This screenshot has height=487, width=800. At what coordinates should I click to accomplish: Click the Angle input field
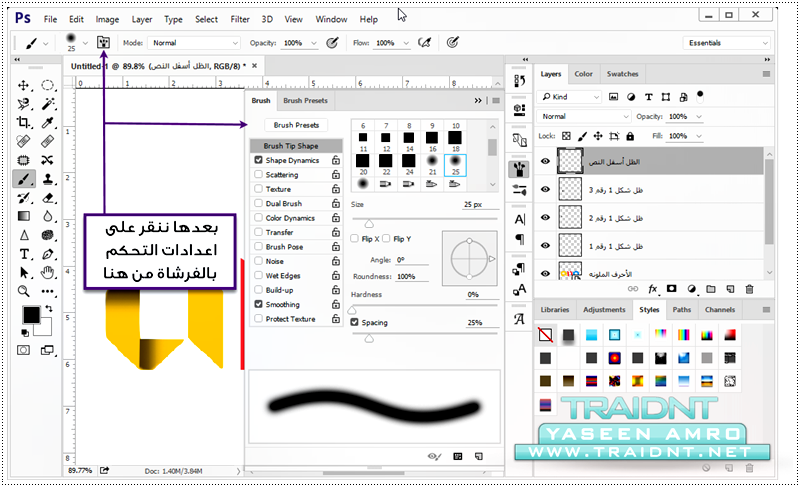(411, 260)
